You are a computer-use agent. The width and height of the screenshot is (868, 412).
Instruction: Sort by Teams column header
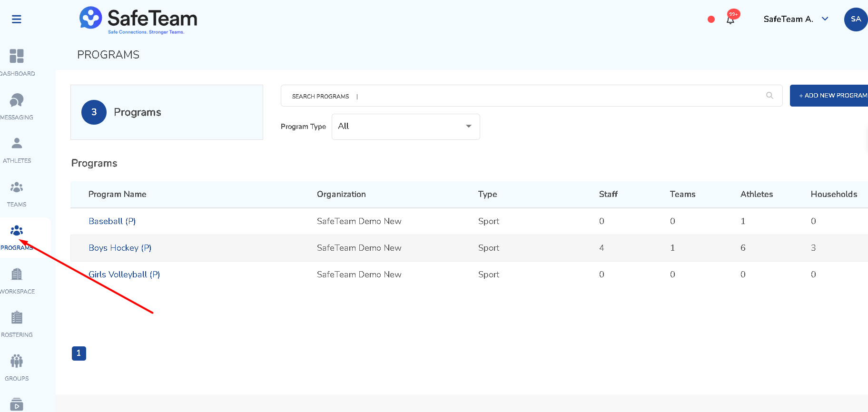[x=682, y=194]
